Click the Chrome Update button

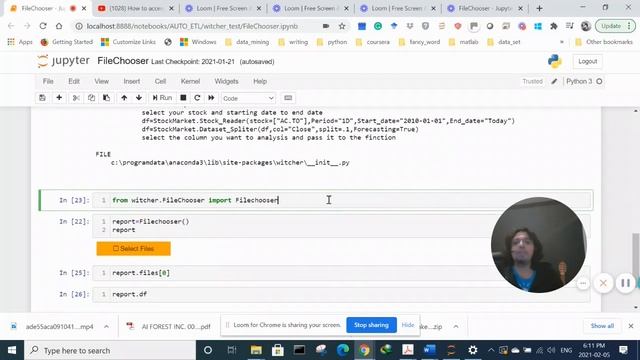[x=615, y=26]
